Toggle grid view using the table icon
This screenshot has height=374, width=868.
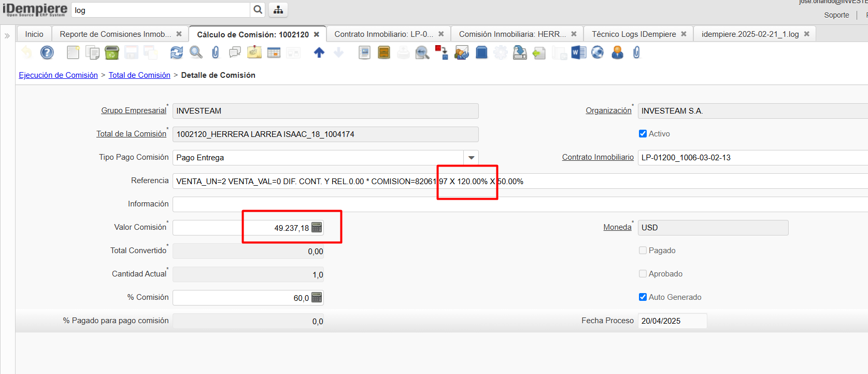274,52
